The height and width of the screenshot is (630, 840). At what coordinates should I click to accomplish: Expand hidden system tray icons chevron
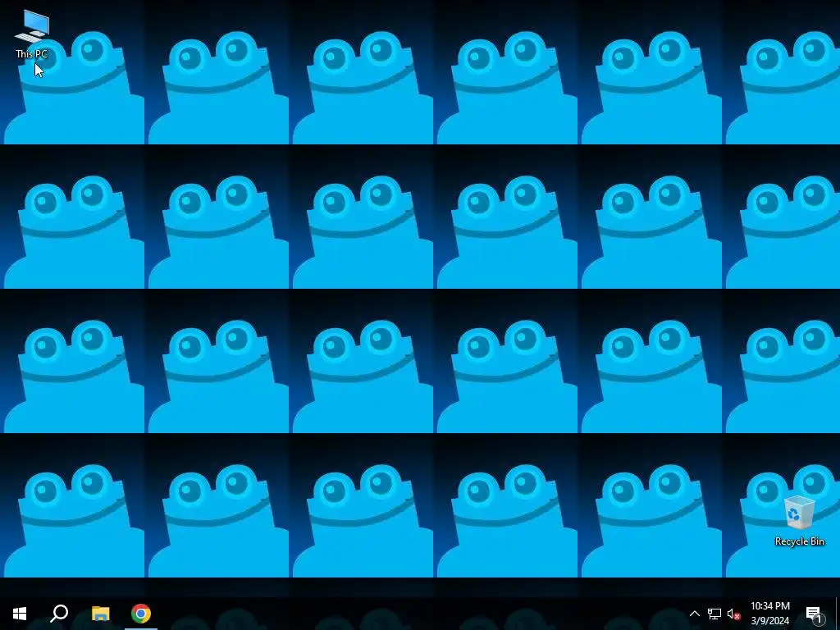pos(694,614)
